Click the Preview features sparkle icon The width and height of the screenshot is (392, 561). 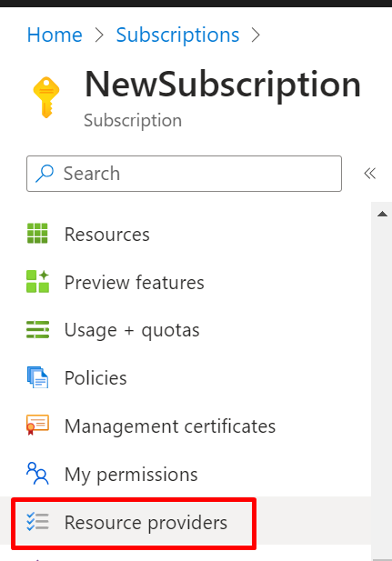pyautogui.click(x=37, y=281)
